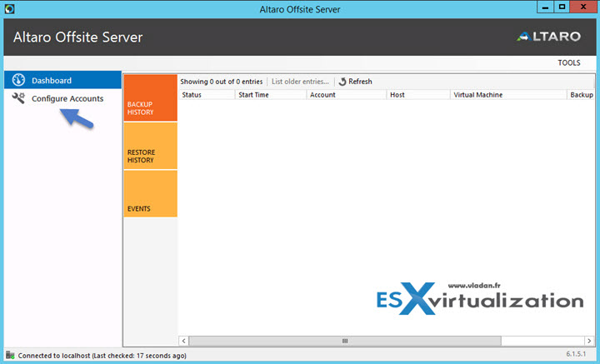Screen dimensions: 600x364
Task: Click the version number 6.1.5.1
Action: (576, 354)
